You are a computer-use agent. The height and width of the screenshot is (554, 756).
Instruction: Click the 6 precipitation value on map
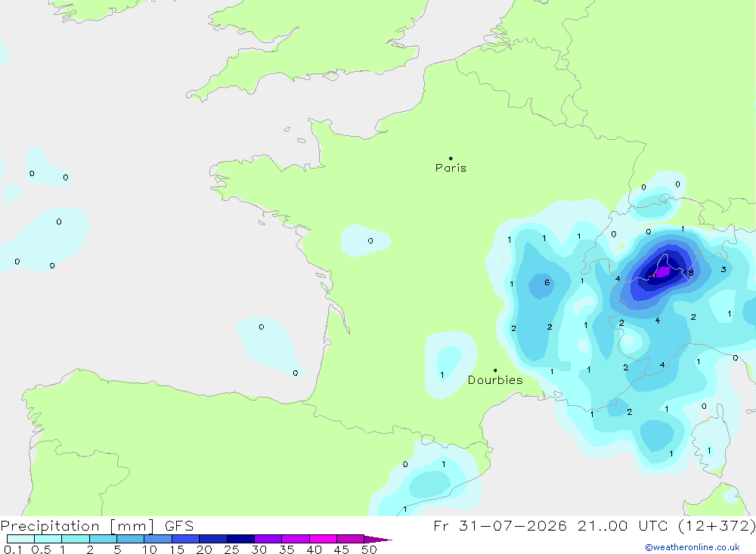point(547,283)
